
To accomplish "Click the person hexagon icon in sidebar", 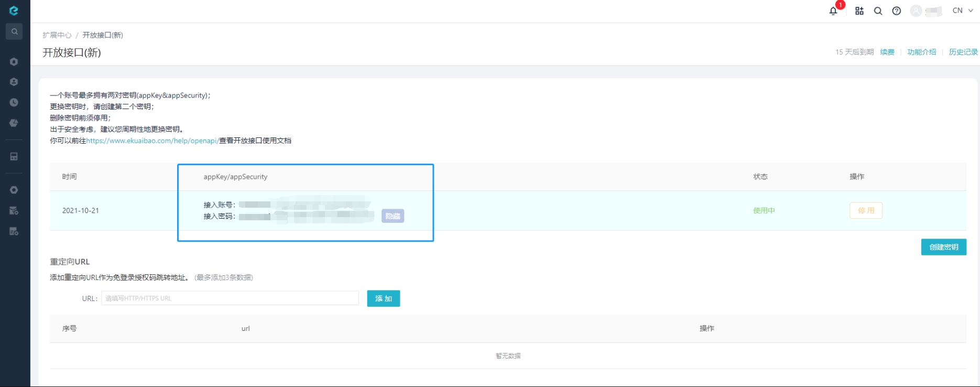I will click(x=14, y=82).
